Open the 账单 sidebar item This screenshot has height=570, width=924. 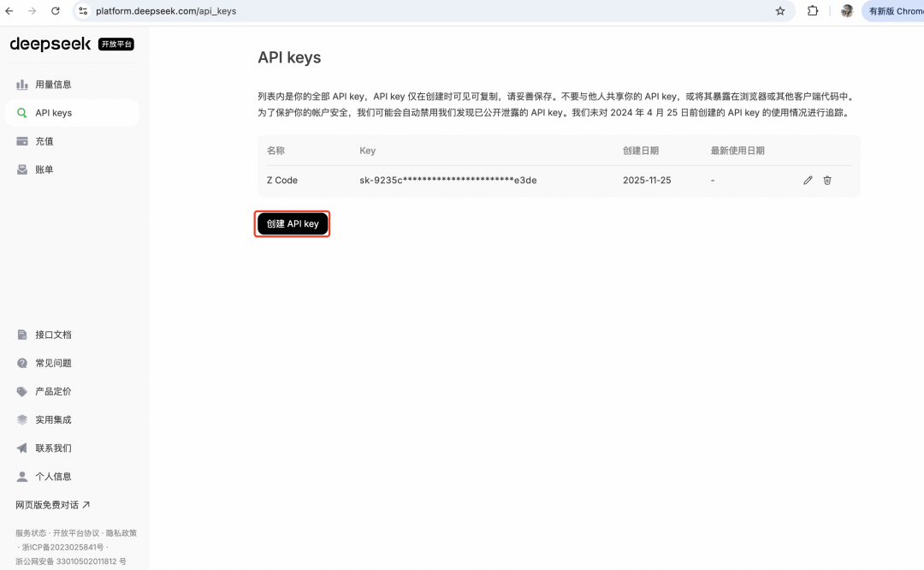tap(72, 169)
